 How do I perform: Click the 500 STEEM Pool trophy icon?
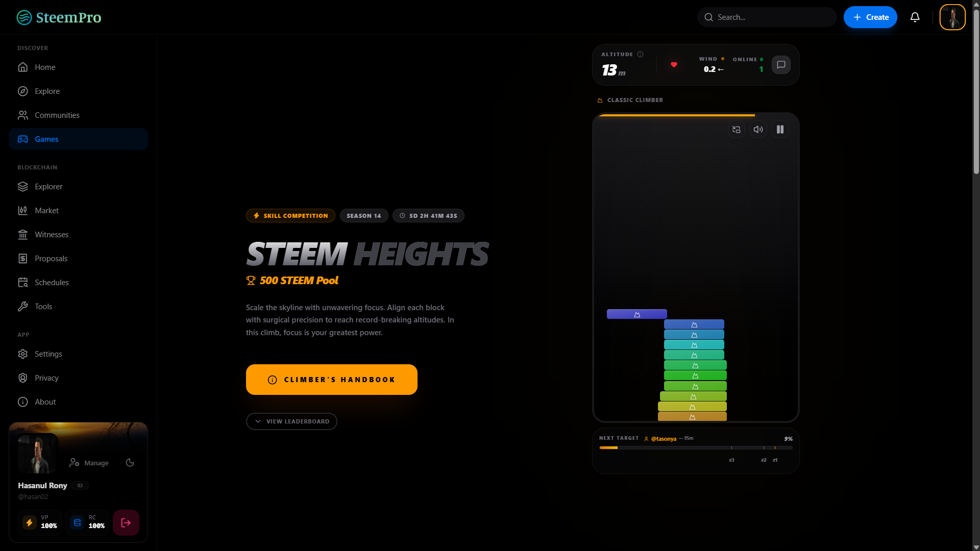[251, 281]
